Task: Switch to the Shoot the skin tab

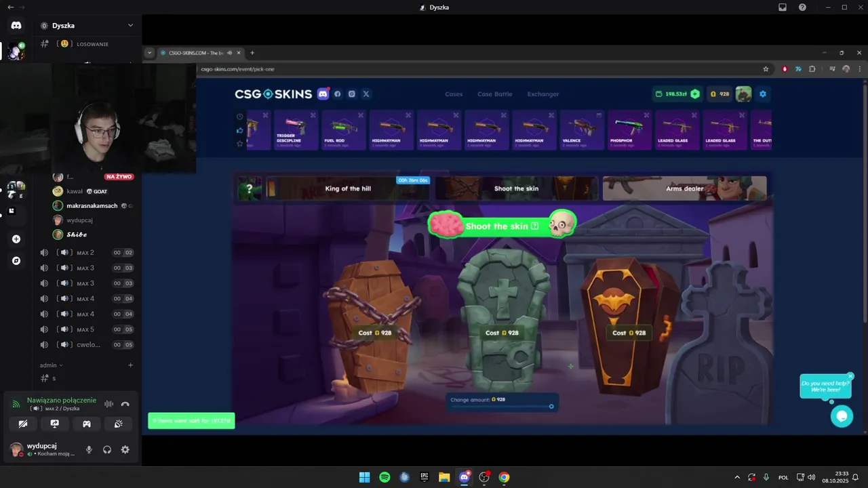Action: point(516,188)
